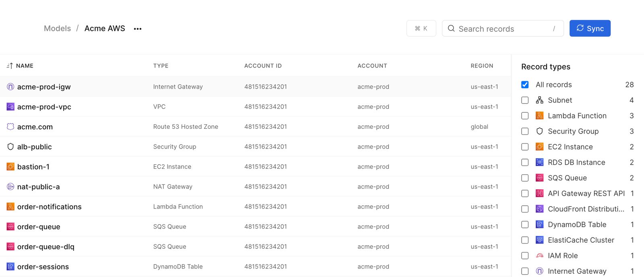
Task: Click the acme-prod-vpc VPC icon
Action: click(10, 107)
